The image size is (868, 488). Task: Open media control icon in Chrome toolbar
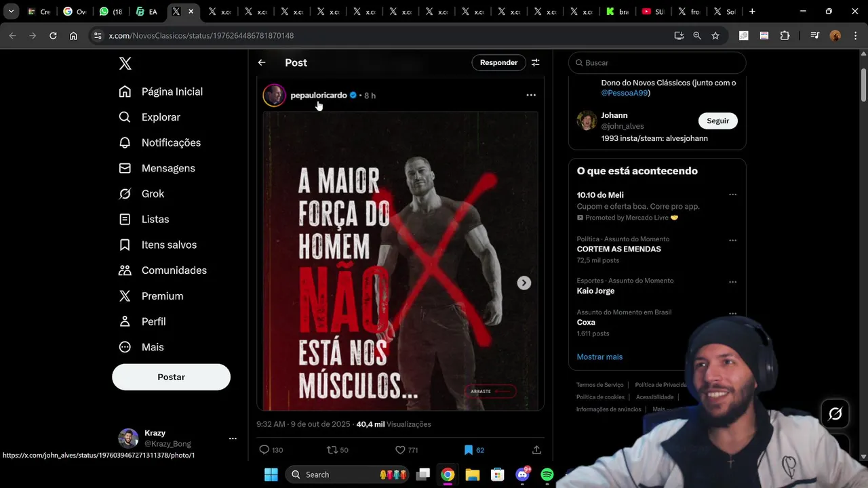[x=815, y=35]
